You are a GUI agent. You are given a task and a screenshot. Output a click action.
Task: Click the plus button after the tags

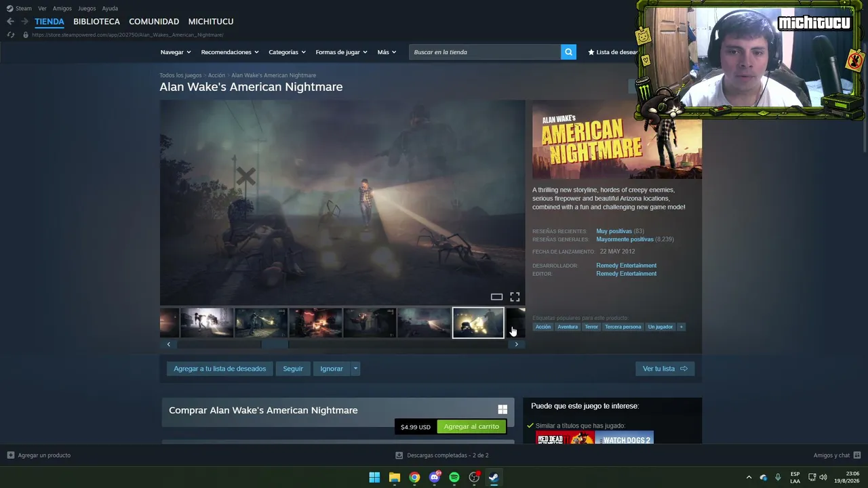[682, 327]
